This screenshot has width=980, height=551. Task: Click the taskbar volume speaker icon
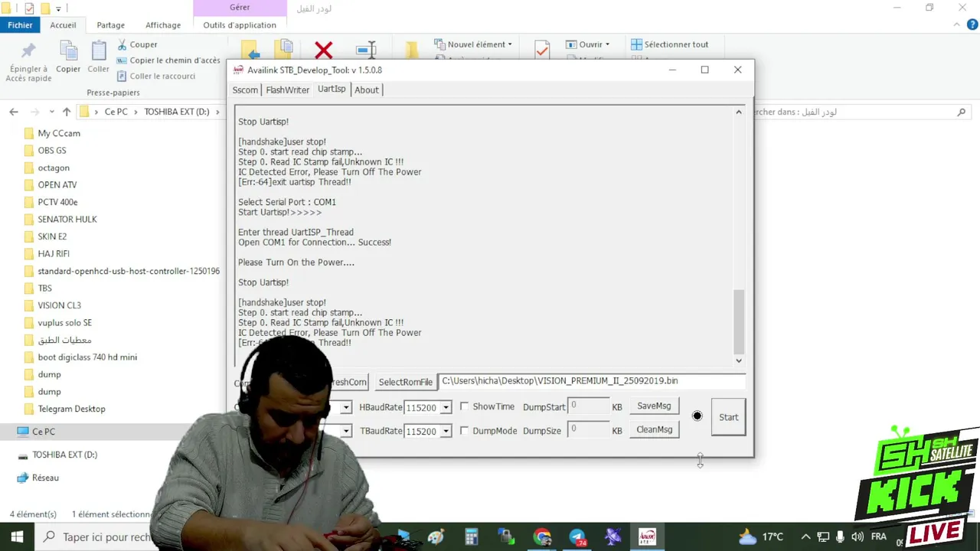tap(857, 536)
